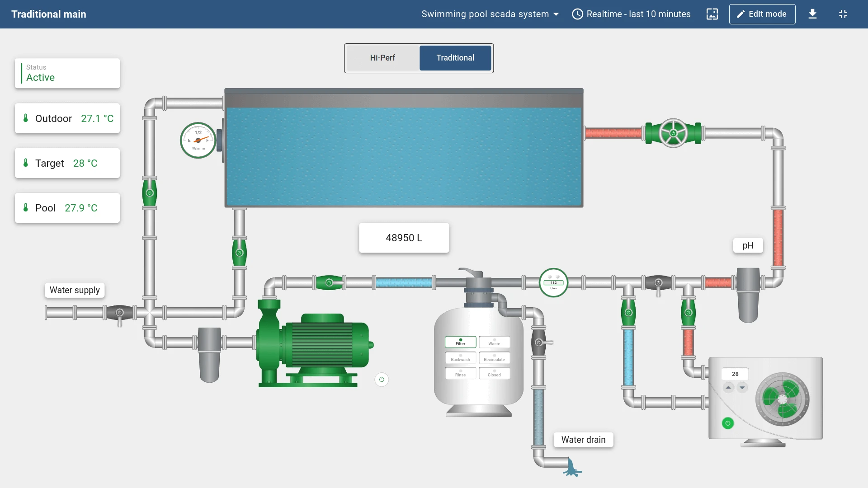The height and width of the screenshot is (488, 868).
Task: Toggle the Water supply valve
Action: point(119,313)
